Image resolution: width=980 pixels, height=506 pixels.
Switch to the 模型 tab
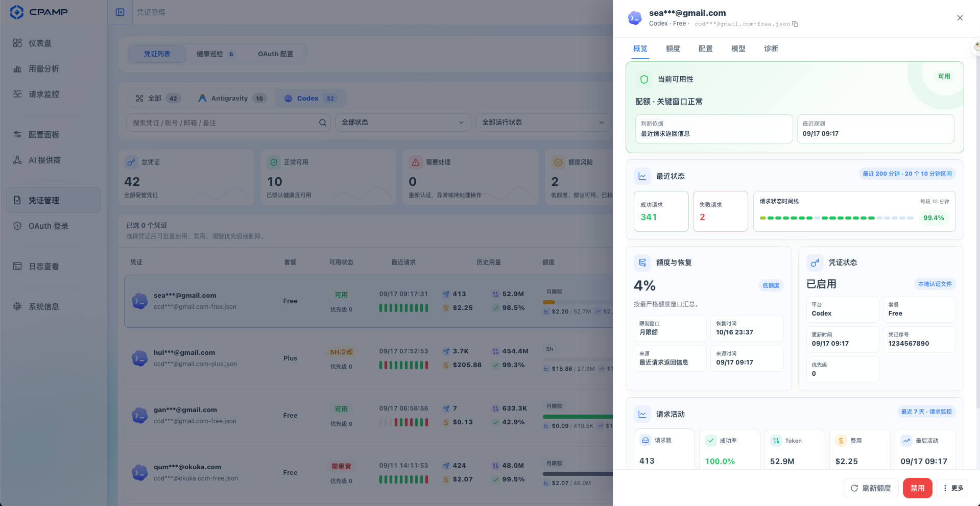(738, 49)
